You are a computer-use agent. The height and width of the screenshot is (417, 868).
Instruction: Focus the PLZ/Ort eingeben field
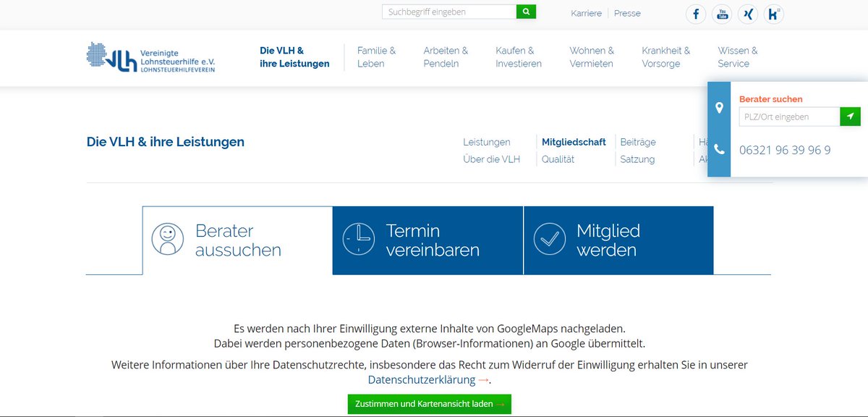(x=789, y=117)
